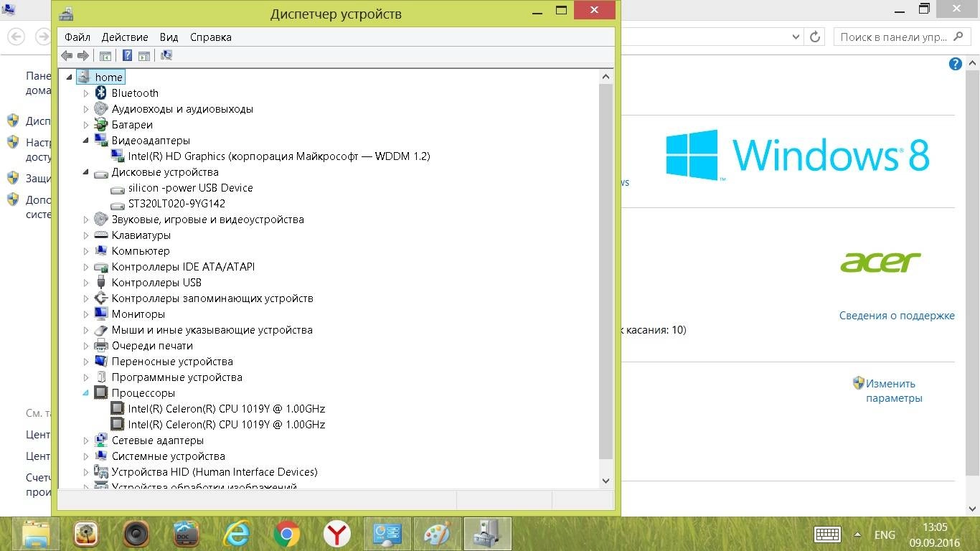
Task: Launch Google Chrome from the taskbar
Action: pyautogui.click(x=287, y=534)
